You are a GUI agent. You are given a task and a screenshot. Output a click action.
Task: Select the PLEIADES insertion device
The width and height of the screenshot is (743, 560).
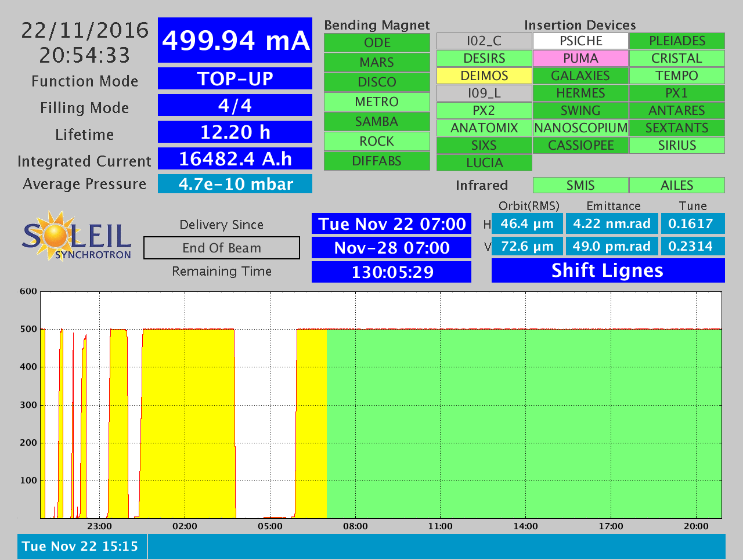[677, 41]
